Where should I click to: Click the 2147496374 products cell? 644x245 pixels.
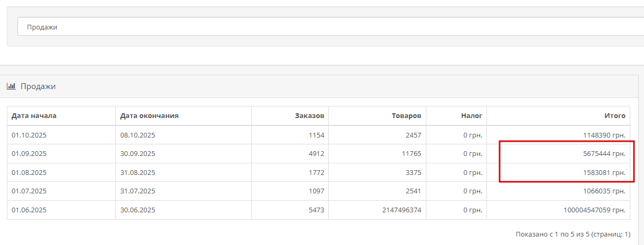pyautogui.click(x=401, y=210)
